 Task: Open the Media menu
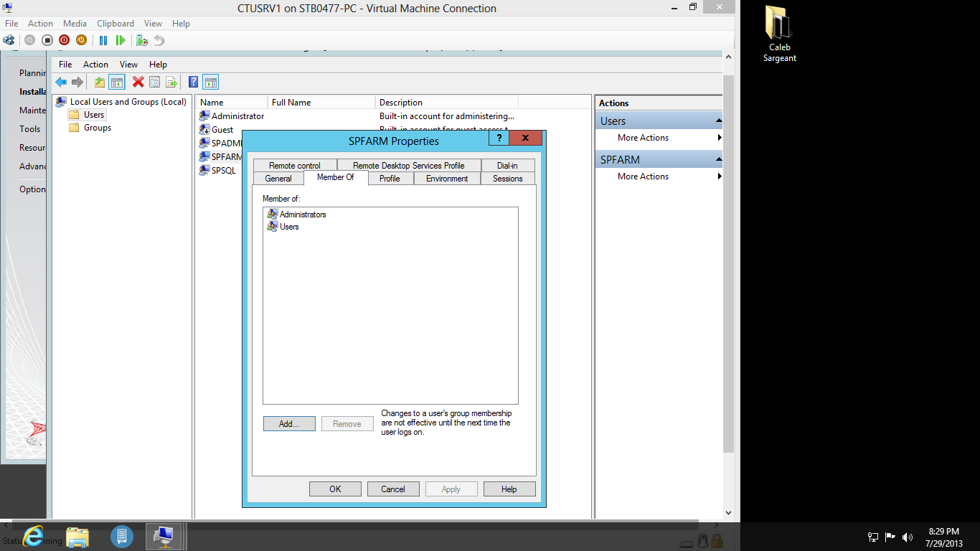pyautogui.click(x=75, y=24)
